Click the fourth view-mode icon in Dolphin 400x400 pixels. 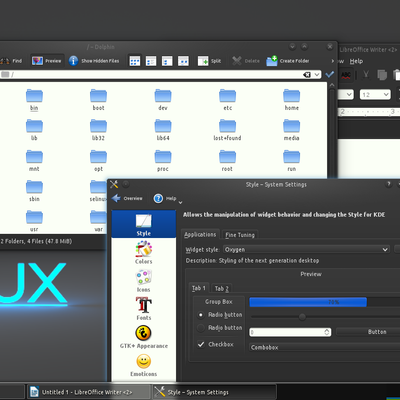183,61
